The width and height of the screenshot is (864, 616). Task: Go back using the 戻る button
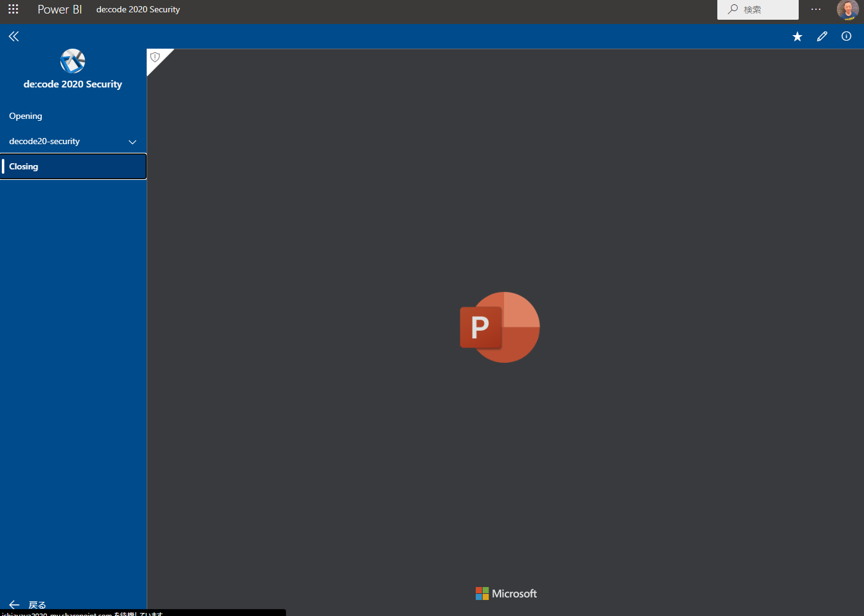point(28,605)
